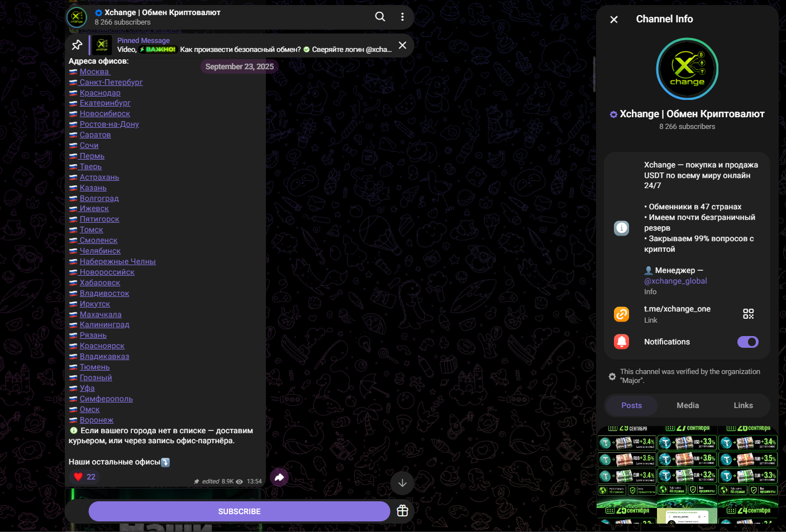786x532 pixels.
Task: Open the gift icon next to Subscribe
Action: pos(402,511)
